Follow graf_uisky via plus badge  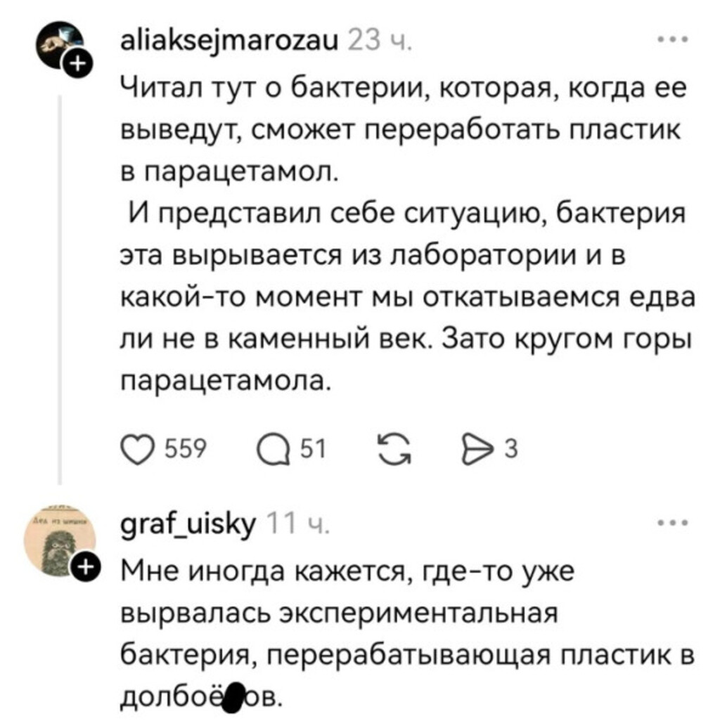84,566
